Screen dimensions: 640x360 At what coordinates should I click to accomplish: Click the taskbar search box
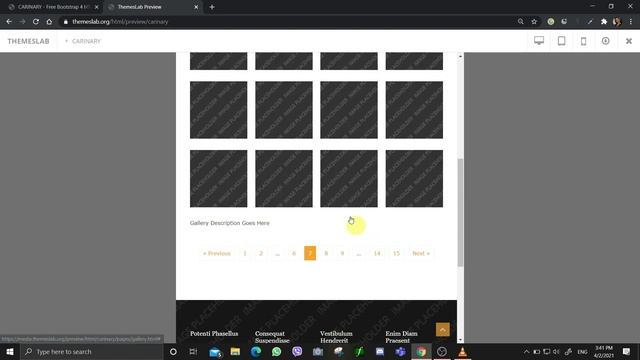[x=92, y=351]
